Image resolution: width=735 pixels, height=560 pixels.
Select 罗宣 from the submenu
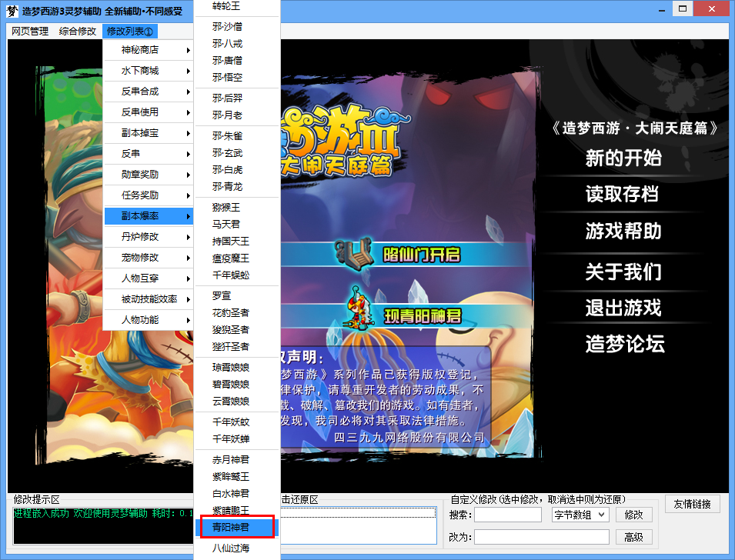237,295
